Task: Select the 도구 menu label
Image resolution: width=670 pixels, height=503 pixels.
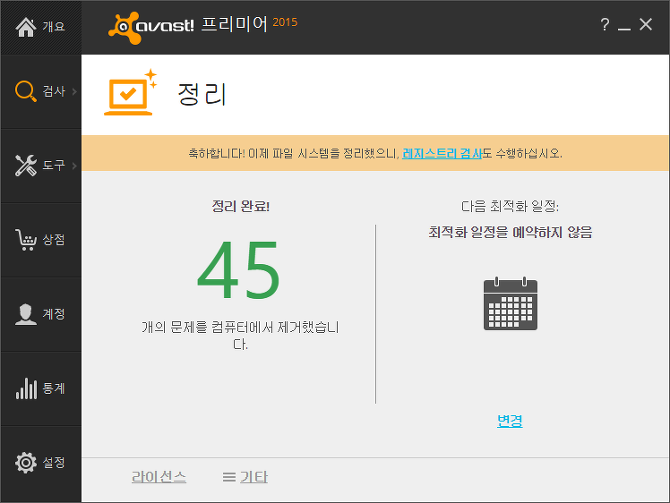Action: [53, 165]
